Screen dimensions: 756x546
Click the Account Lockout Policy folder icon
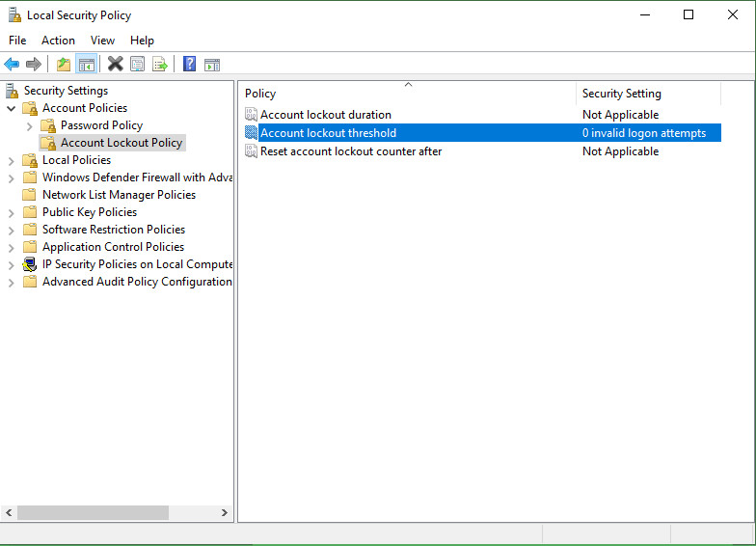click(48, 143)
